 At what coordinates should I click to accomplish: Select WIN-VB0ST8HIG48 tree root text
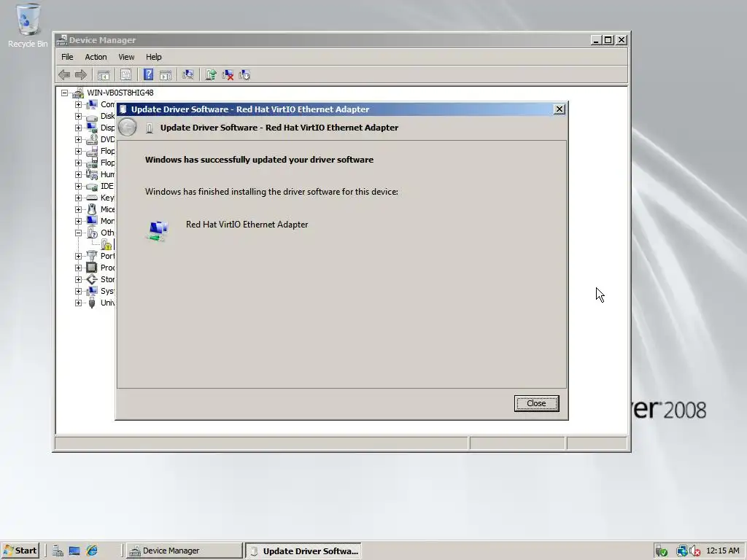click(x=120, y=93)
